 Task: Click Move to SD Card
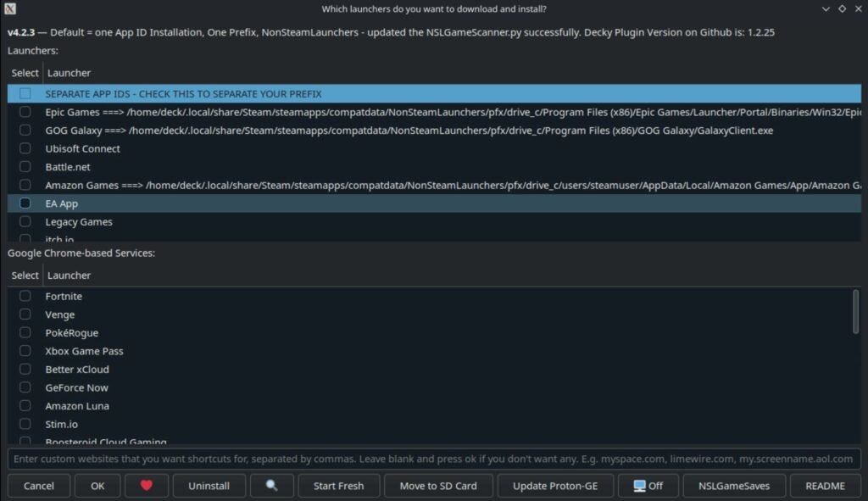[438, 486]
